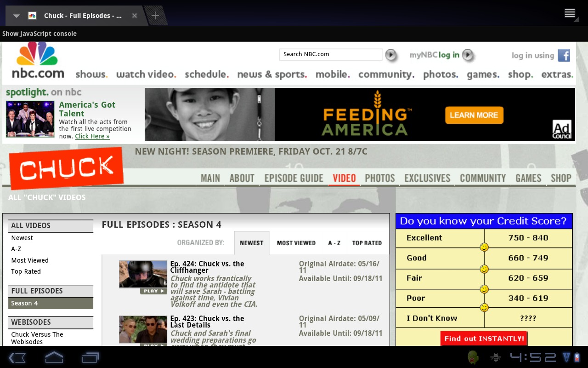The image size is (588, 368).
Task: Select Top Rated in sidebar
Action: pyautogui.click(x=26, y=271)
